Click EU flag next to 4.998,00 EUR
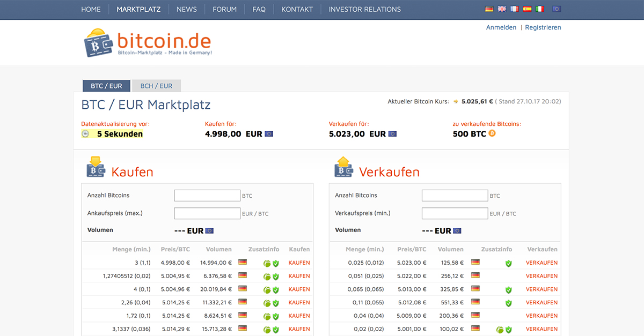 pos(269,134)
